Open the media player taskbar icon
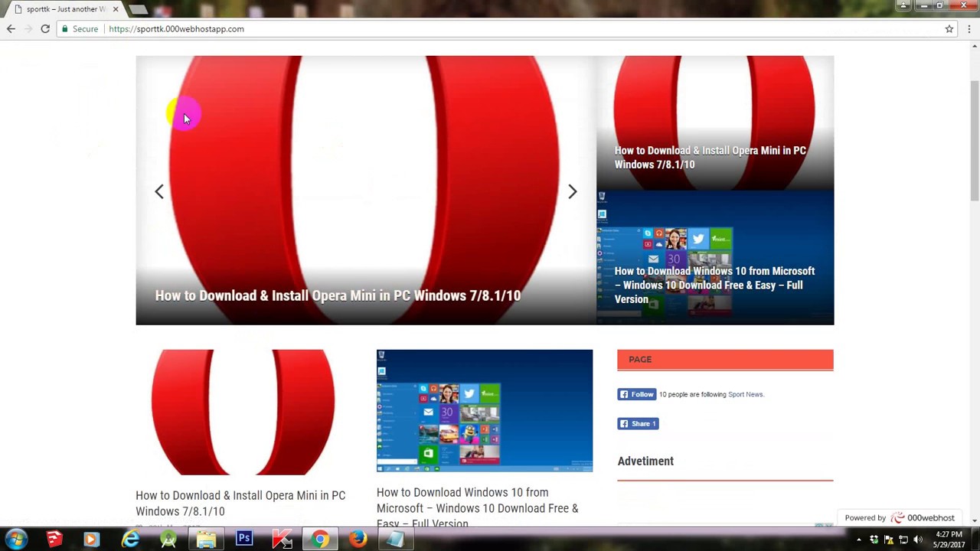This screenshot has height=551, width=980. 91,540
